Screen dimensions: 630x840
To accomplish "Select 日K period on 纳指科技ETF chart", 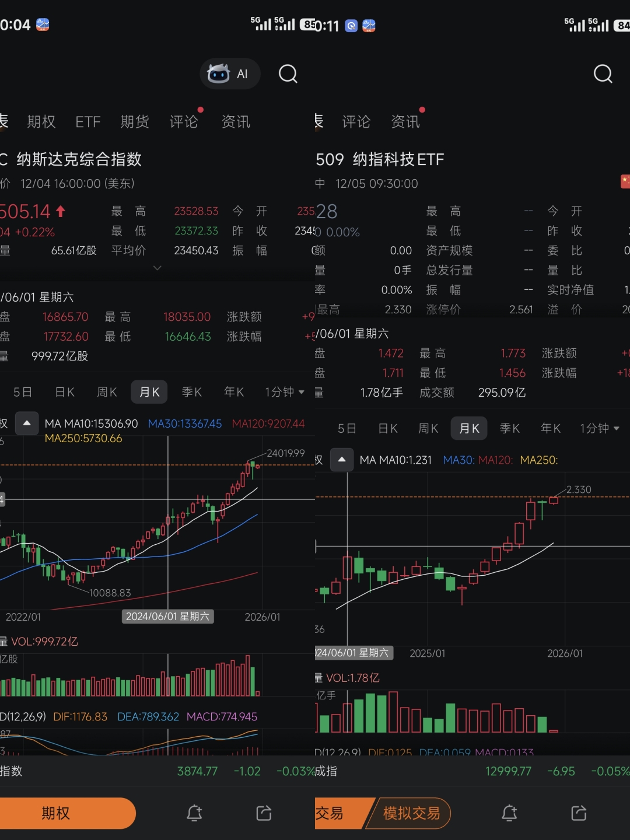I will point(388,428).
